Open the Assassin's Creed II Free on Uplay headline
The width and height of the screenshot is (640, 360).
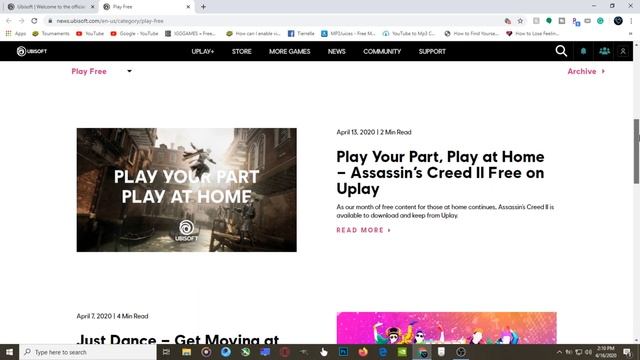point(440,173)
